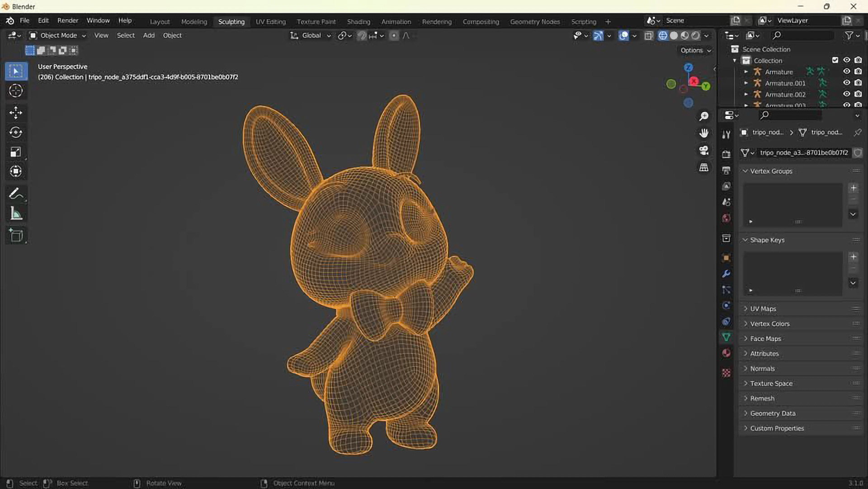Screen dimensions: 868x489
Task: Expand the UV Maps panel
Action: click(x=763, y=309)
